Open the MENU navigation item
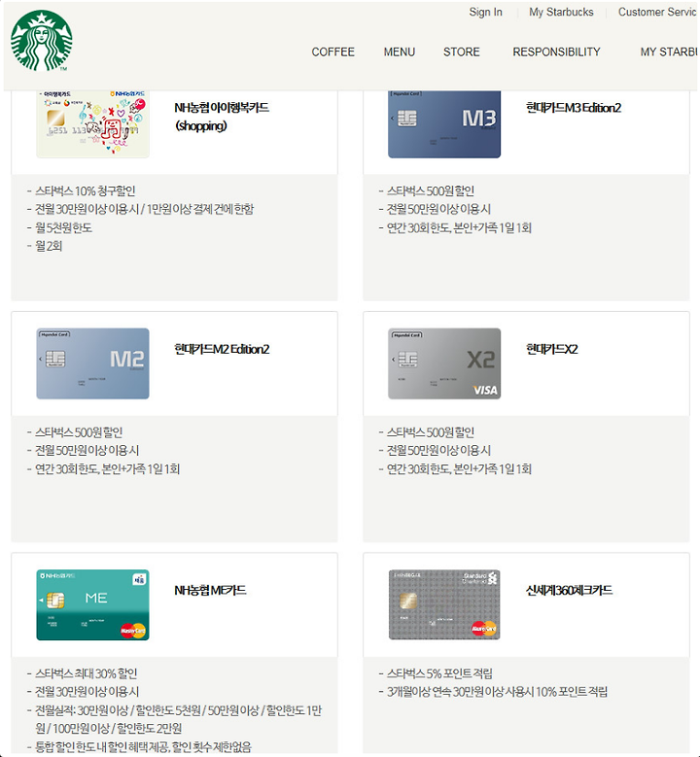 point(399,52)
